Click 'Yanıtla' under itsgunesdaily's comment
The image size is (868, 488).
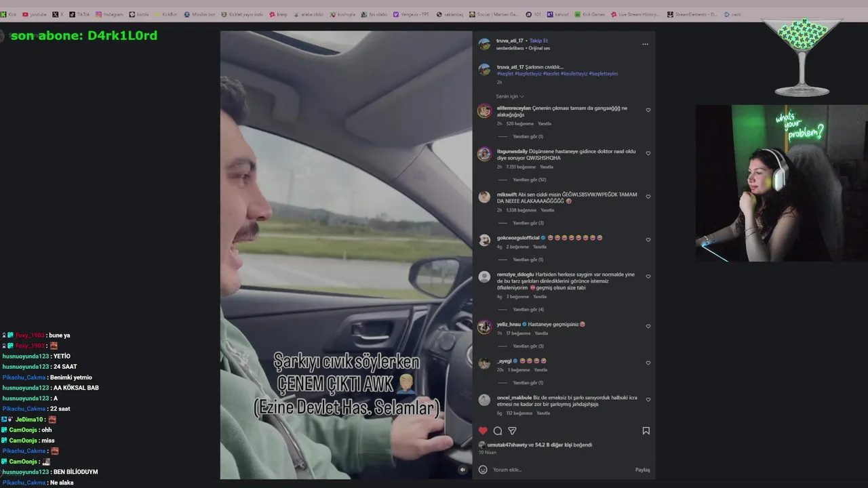[547, 167]
